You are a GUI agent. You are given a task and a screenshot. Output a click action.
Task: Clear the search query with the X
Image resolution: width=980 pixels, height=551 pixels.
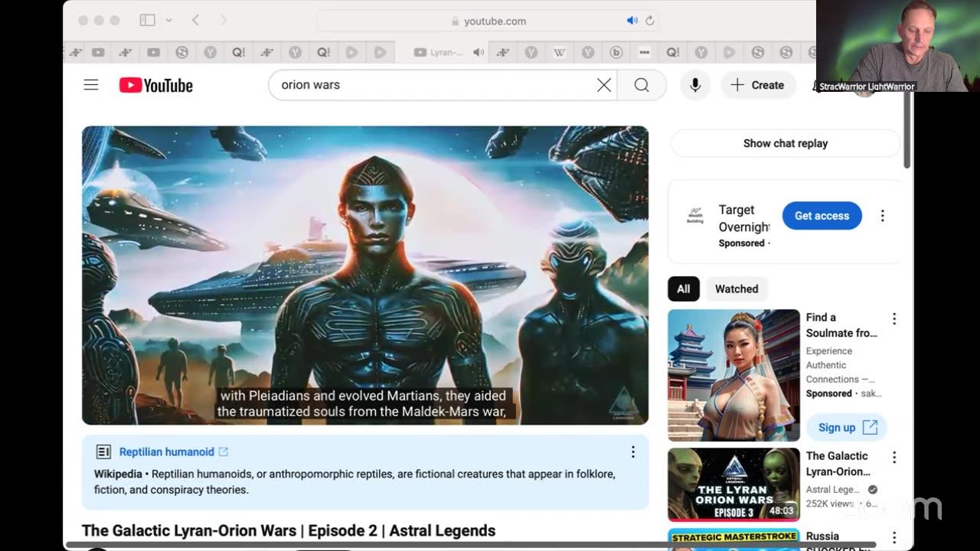pyautogui.click(x=604, y=85)
